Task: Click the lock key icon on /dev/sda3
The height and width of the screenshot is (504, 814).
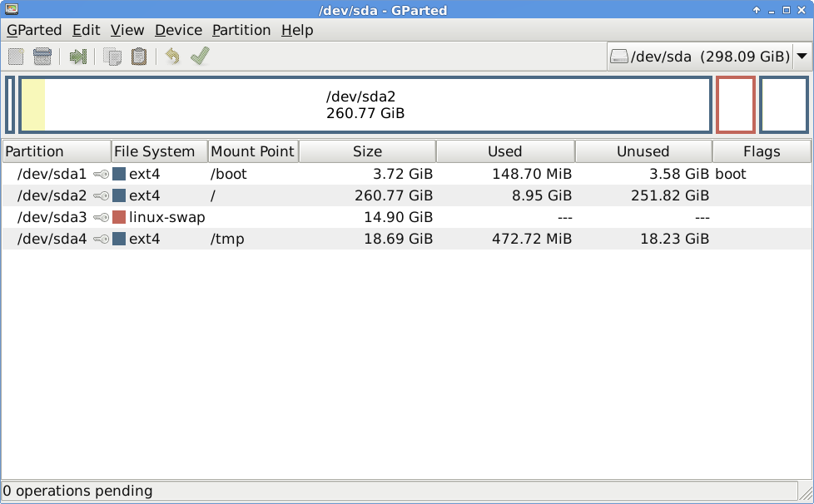Action: [102, 217]
